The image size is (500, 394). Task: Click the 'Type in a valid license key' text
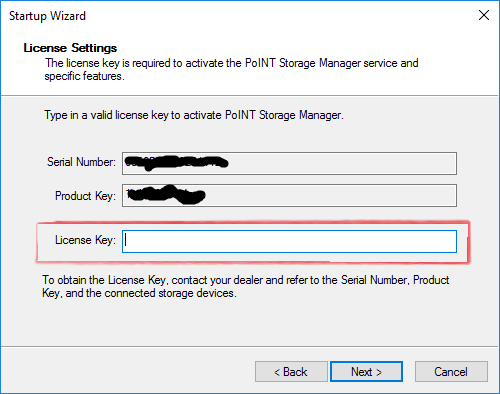click(194, 115)
